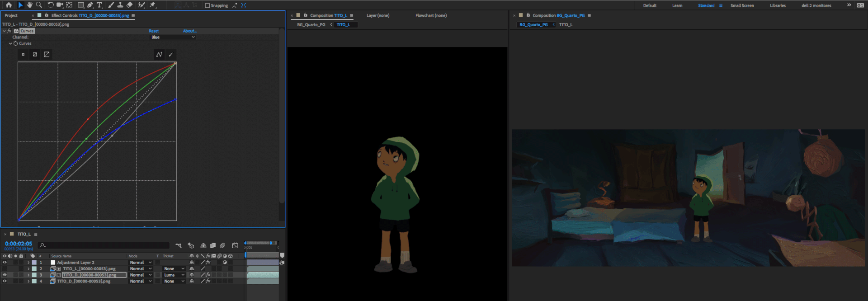Set Curves graph to the small size button
The image size is (868, 301).
click(23, 54)
